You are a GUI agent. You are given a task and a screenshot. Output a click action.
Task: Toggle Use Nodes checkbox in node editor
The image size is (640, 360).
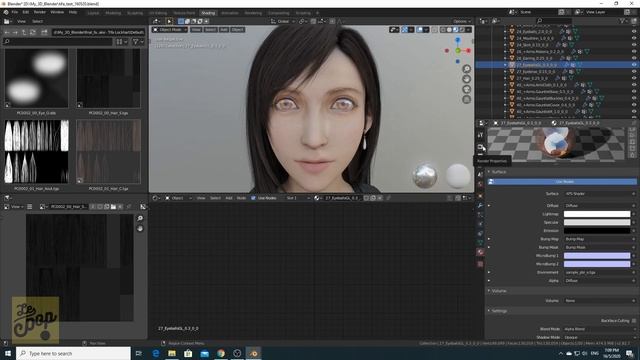[x=253, y=198]
